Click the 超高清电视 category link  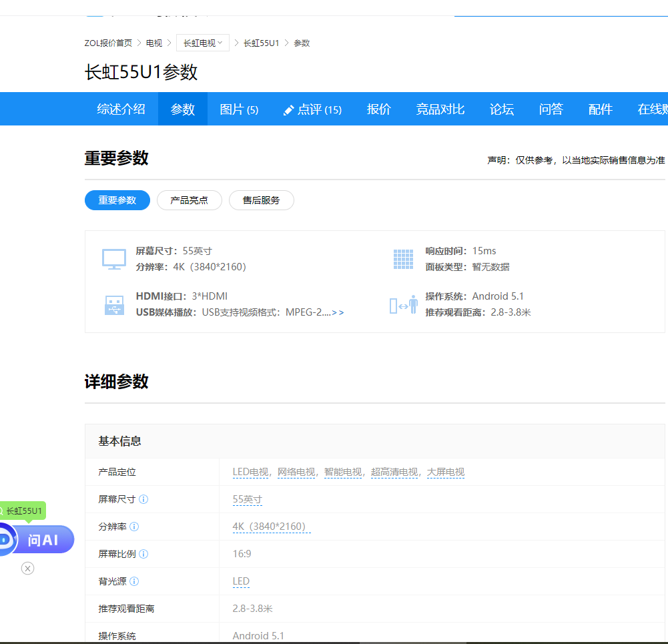(x=394, y=472)
